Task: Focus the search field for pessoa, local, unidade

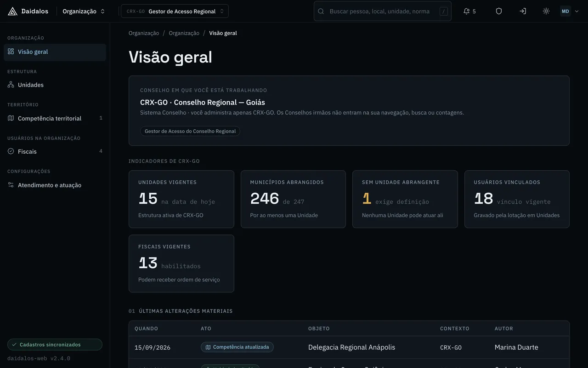Action: click(383, 11)
